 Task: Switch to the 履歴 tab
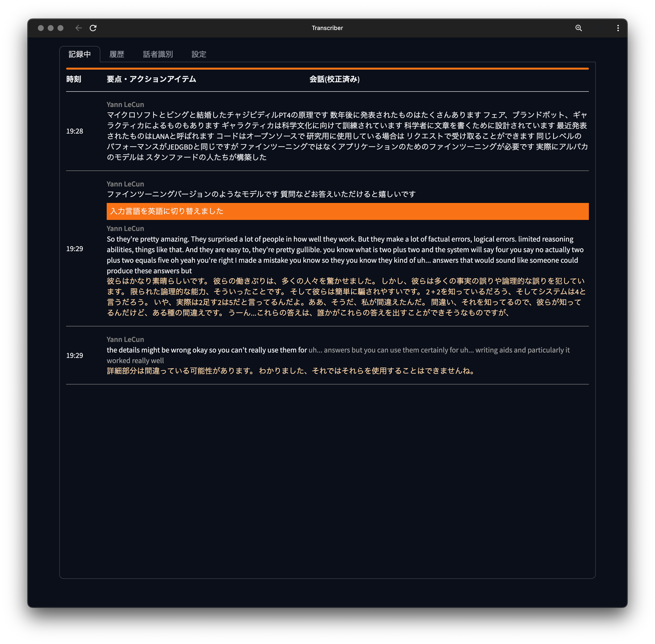pyautogui.click(x=117, y=54)
